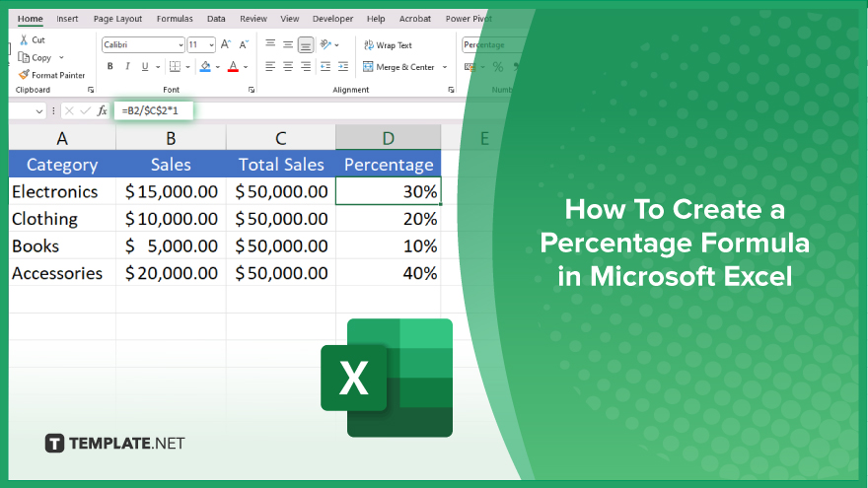Select column D header

[388, 138]
